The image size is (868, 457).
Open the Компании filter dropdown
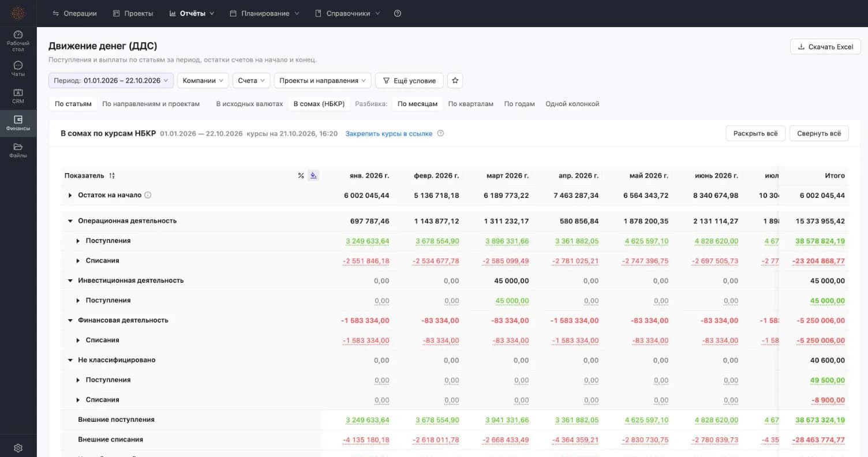pos(203,81)
